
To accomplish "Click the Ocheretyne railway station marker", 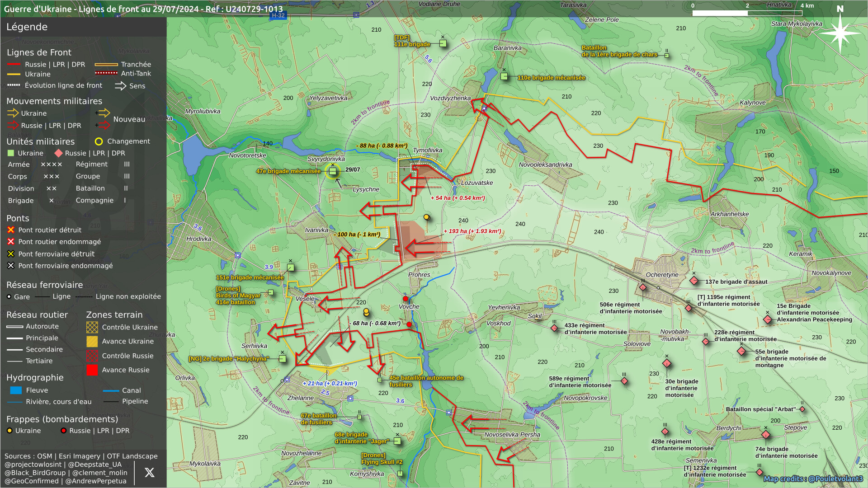I will [x=658, y=288].
